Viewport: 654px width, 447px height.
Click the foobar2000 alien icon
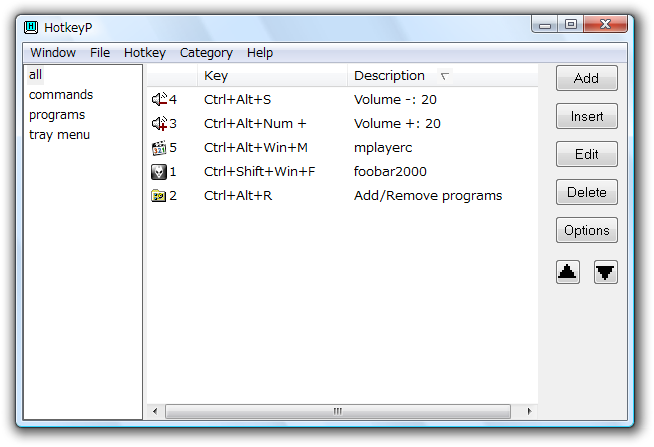coord(159,171)
